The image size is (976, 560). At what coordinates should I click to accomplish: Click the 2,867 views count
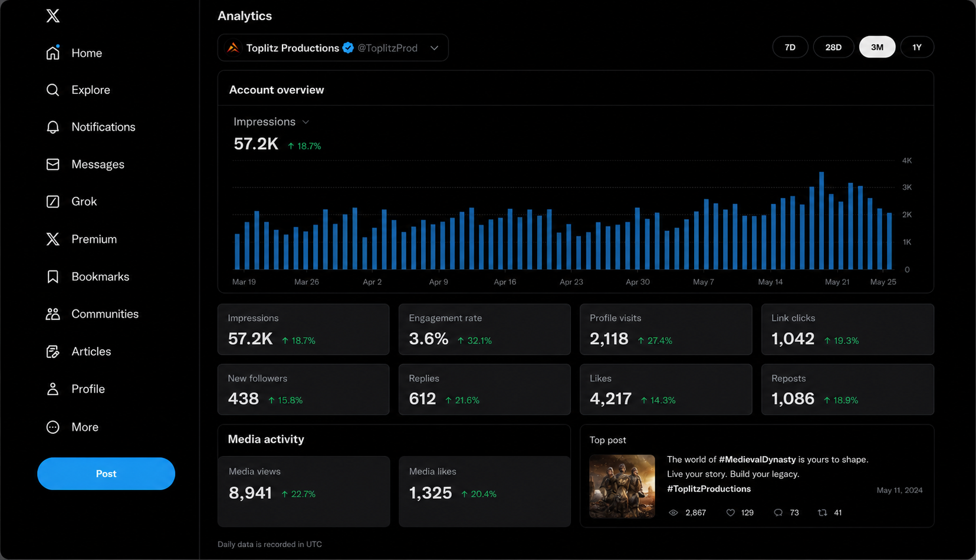[x=696, y=513]
